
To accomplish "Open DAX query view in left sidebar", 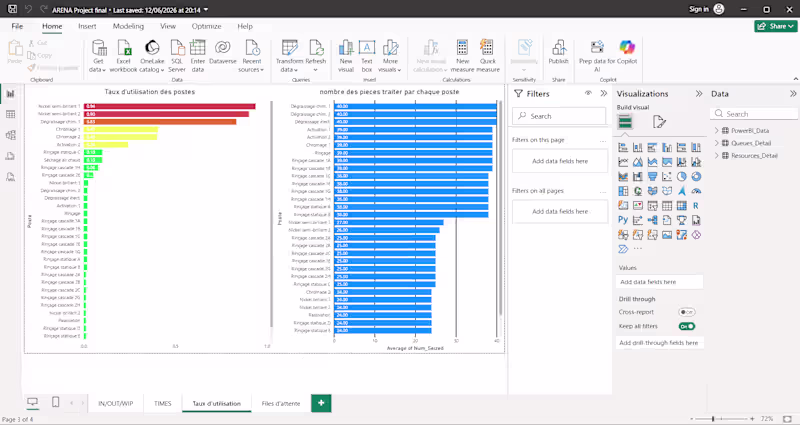I will click(x=10, y=156).
